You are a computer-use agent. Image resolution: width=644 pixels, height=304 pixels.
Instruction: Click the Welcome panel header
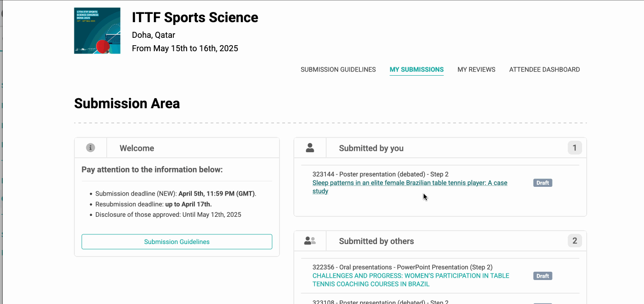(x=177, y=148)
